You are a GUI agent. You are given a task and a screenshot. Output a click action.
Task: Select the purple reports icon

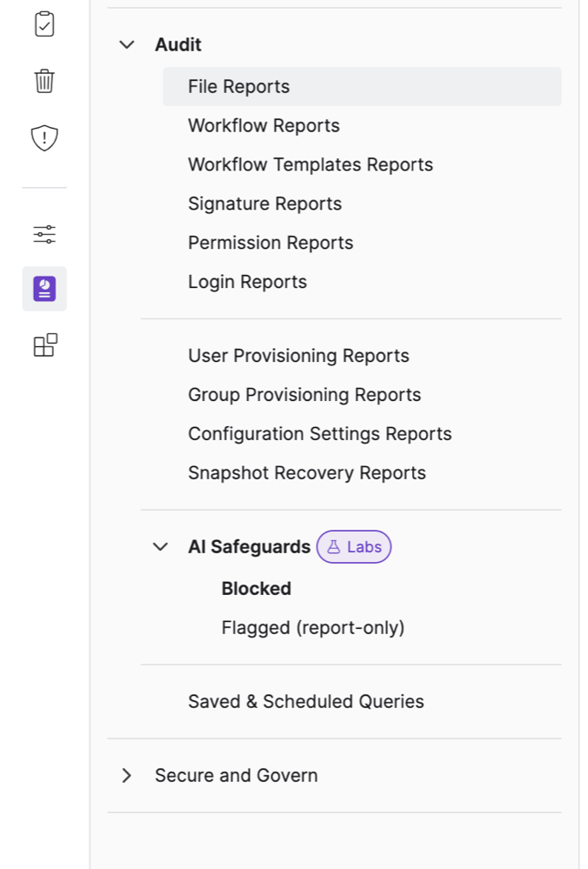tap(44, 289)
